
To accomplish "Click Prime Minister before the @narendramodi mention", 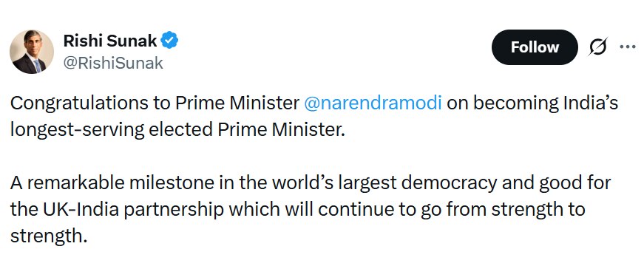I will [x=237, y=104].
